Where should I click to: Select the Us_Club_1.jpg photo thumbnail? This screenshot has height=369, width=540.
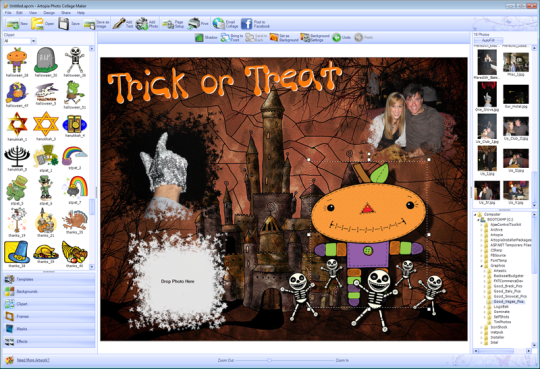487,129
